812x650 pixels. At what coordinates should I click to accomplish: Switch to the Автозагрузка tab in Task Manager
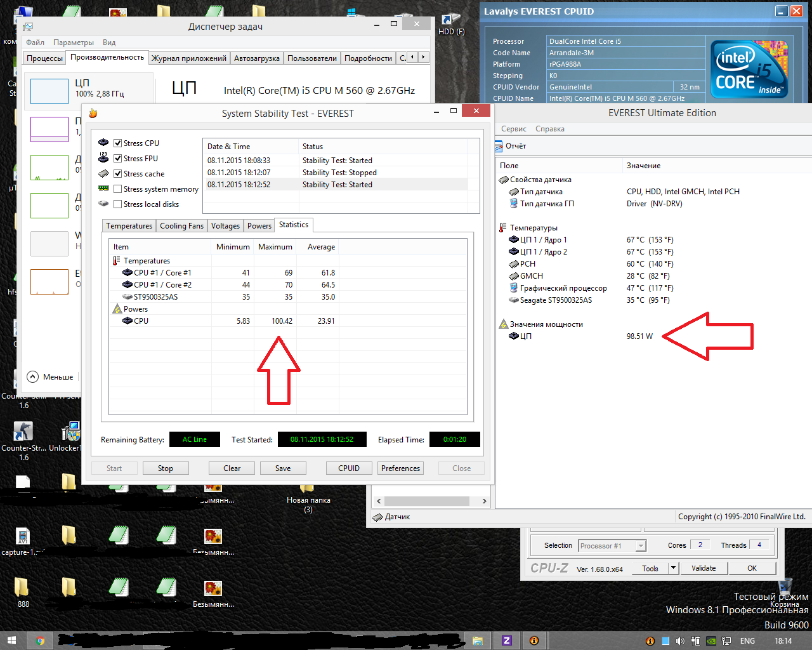pos(257,58)
